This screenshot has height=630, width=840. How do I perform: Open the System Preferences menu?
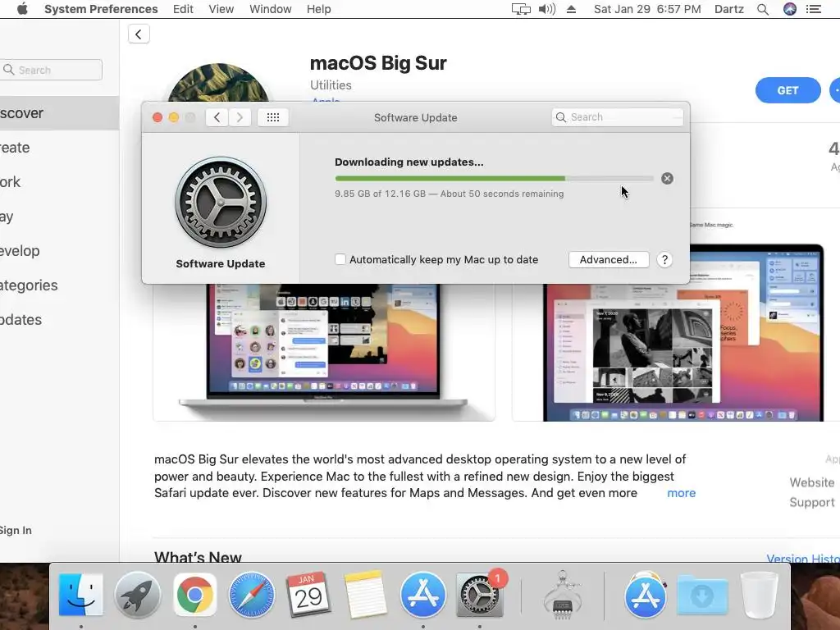(101, 9)
